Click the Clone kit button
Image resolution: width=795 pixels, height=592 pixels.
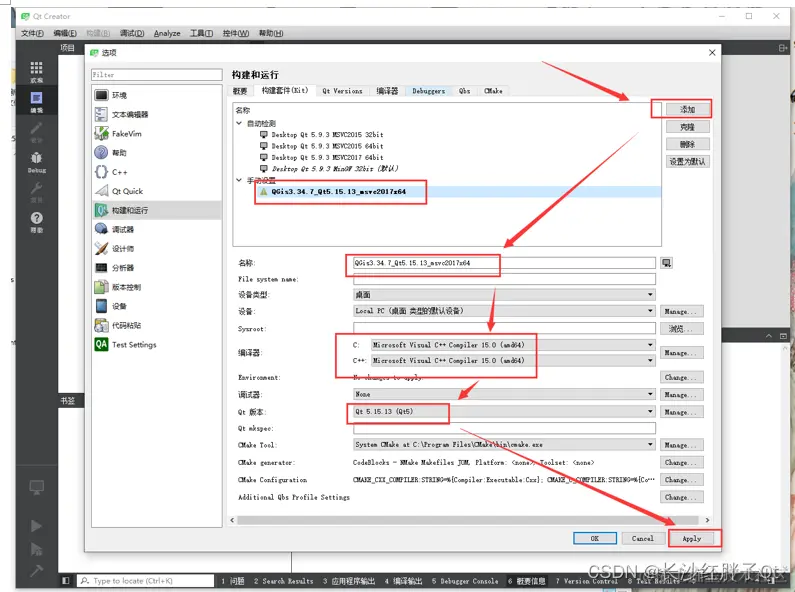pyautogui.click(x=687, y=127)
